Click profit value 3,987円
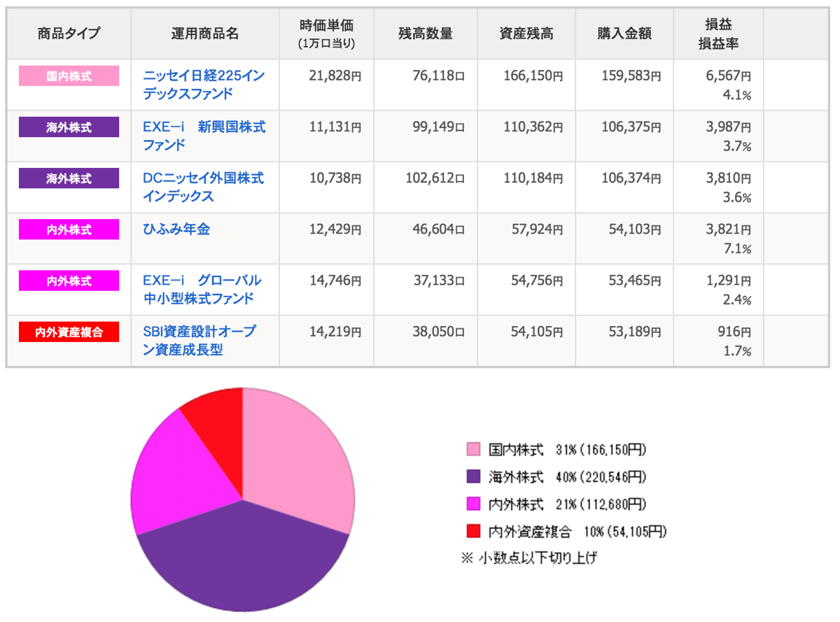The width and height of the screenshot is (840, 622). pos(729,127)
